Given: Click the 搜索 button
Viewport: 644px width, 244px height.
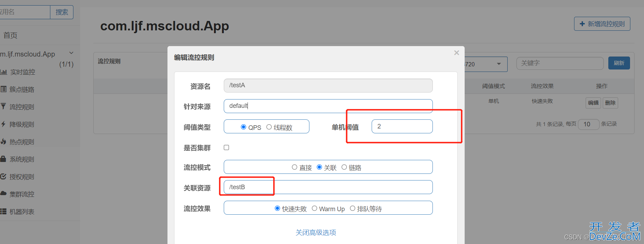Looking at the screenshot, I should click(x=62, y=12).
